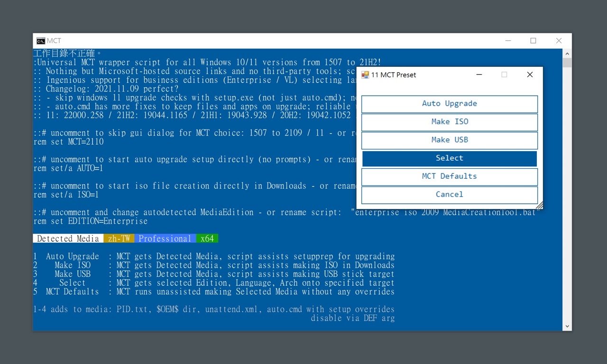Click console line '2 Make ISO'
The height and width of the screenshot is (364, 607).
point(214,265)
